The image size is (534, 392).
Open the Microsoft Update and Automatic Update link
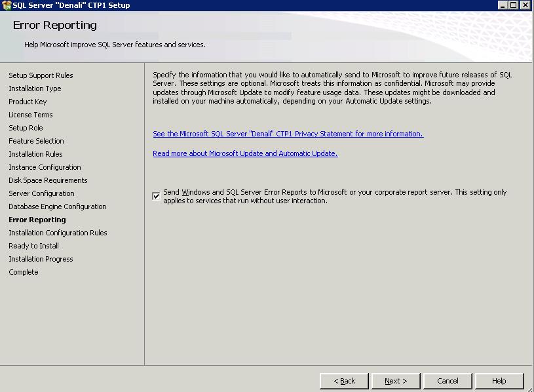click(x=245, y=153)
